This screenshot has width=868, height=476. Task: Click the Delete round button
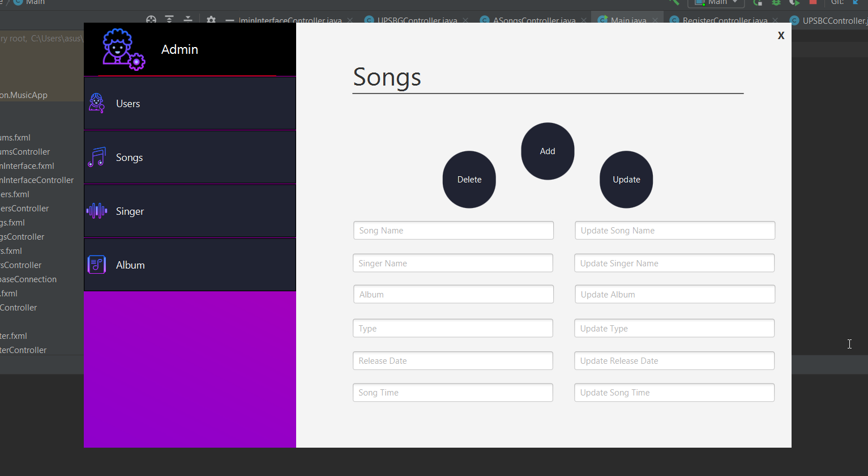pos(469,180)
